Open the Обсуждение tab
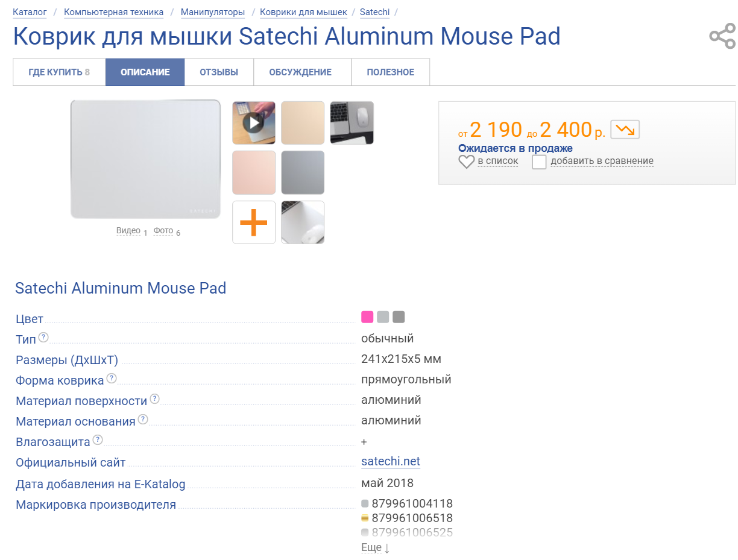This screenshot has width=738, height=560. point(300,72)
